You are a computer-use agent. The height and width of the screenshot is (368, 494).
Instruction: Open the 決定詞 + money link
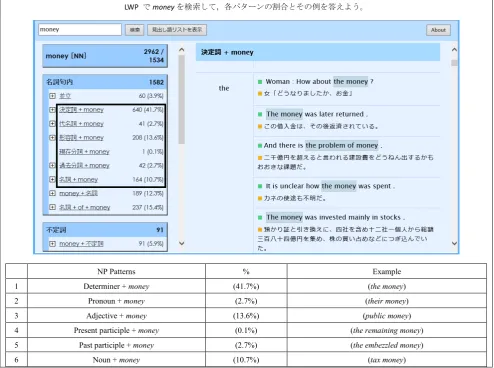(81, 110)
